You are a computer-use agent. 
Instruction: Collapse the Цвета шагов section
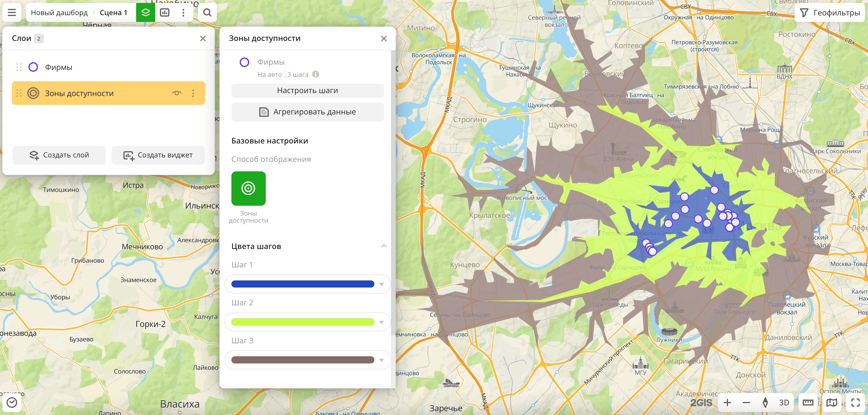click(384, 246)
